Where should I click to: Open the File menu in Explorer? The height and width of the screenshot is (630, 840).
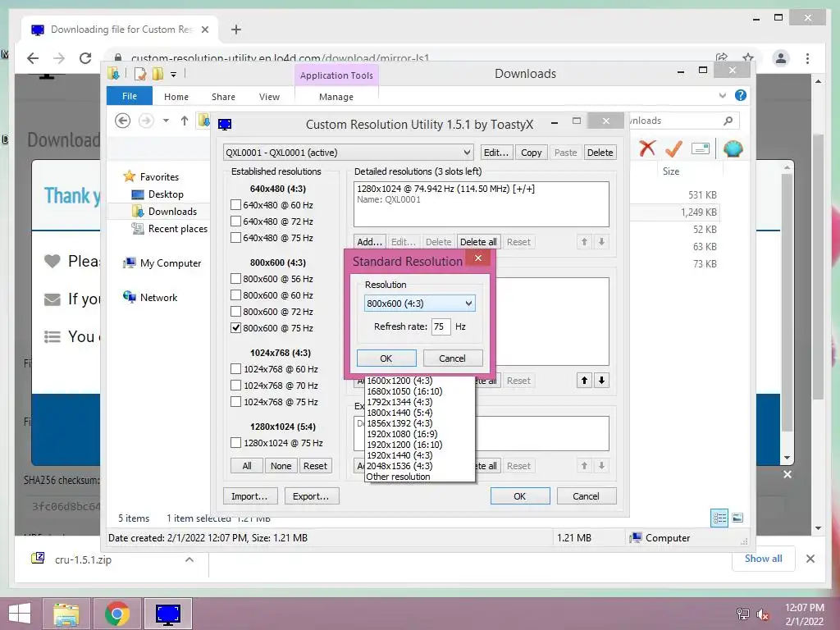(x=130, y=96)
